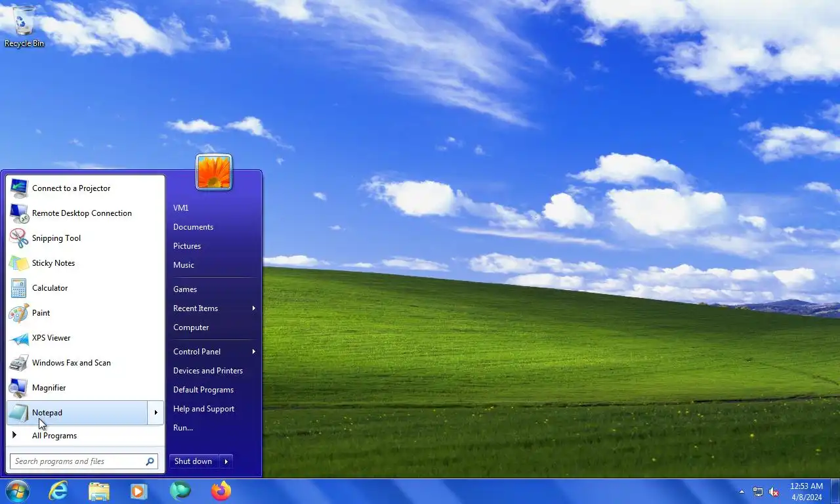Expand the Notepad jump list arrow
840x504 pixels.
[x=156, y=413]
